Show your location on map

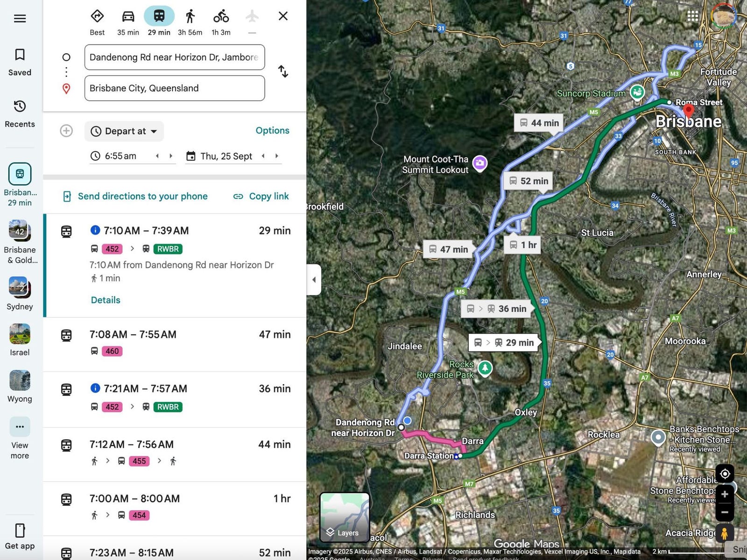[x=725, y=474]
